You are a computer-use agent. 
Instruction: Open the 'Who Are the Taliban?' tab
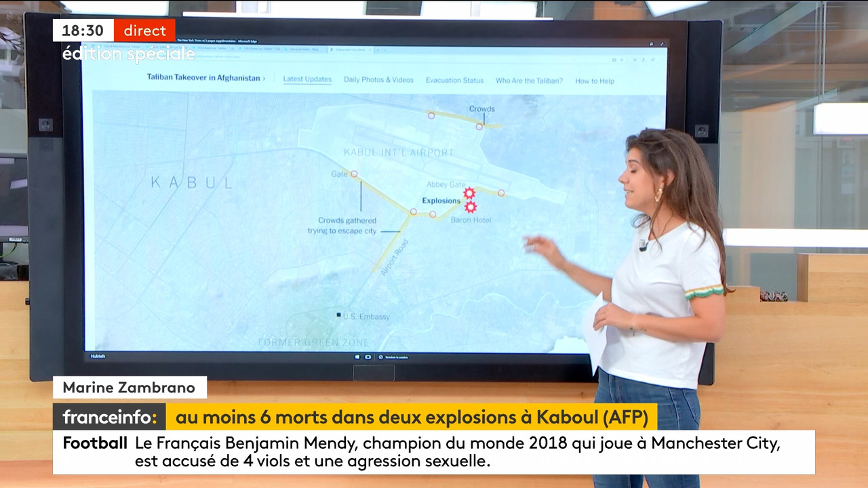click(529, 81)
